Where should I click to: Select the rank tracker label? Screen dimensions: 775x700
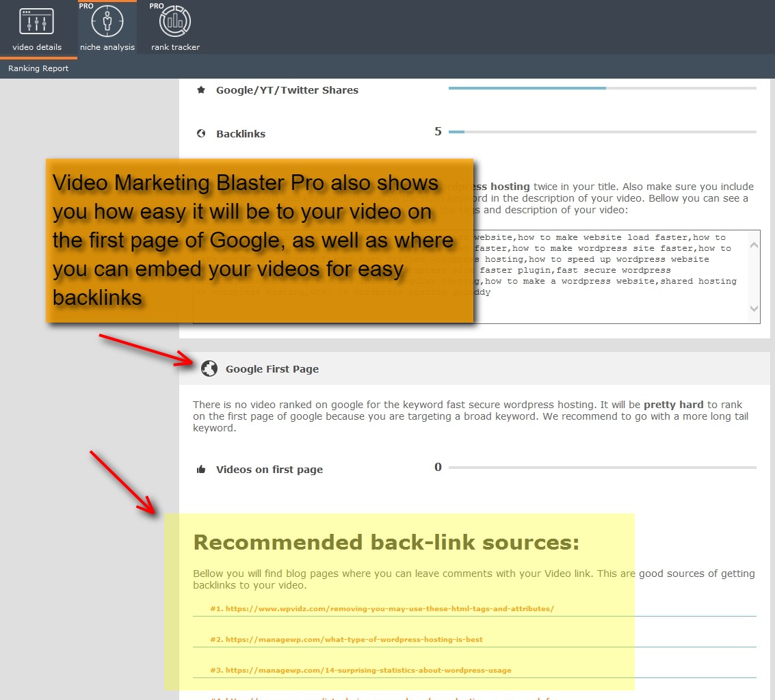(176, 47)
